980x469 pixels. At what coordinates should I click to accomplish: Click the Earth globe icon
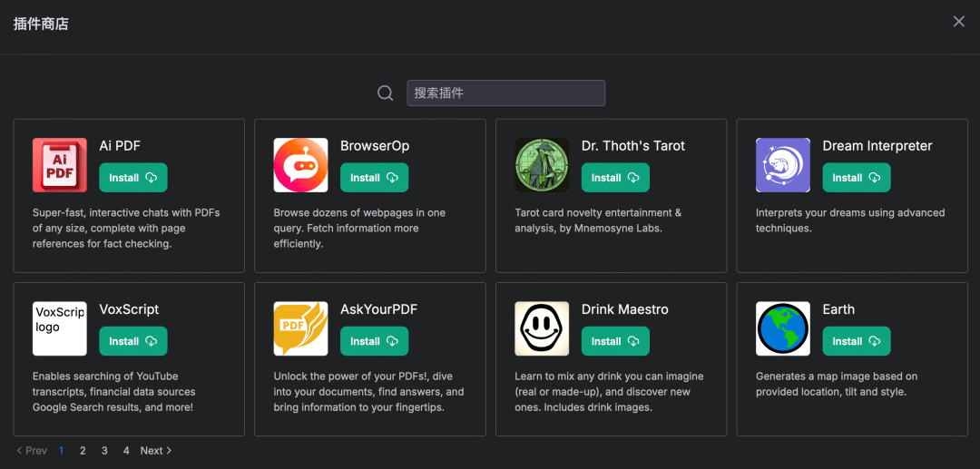783,328
